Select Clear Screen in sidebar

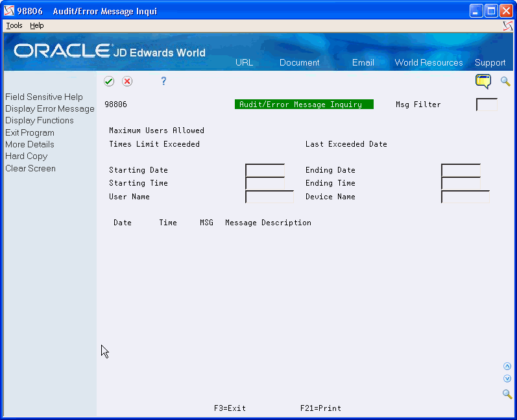[30, 168]
